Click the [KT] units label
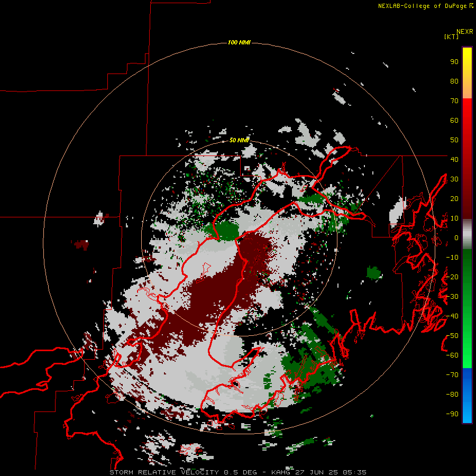476x476 pixels. (x=451, y=36)
